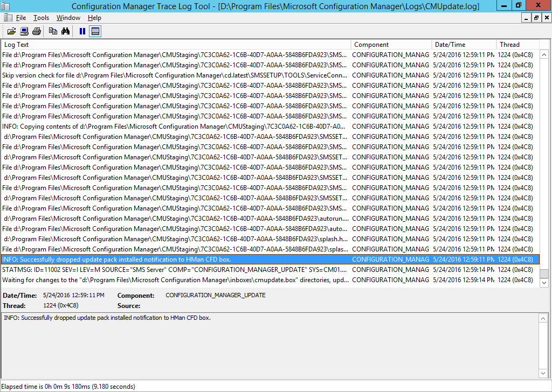
Task: Open the Help menu
Action: (x=94, y=18)
